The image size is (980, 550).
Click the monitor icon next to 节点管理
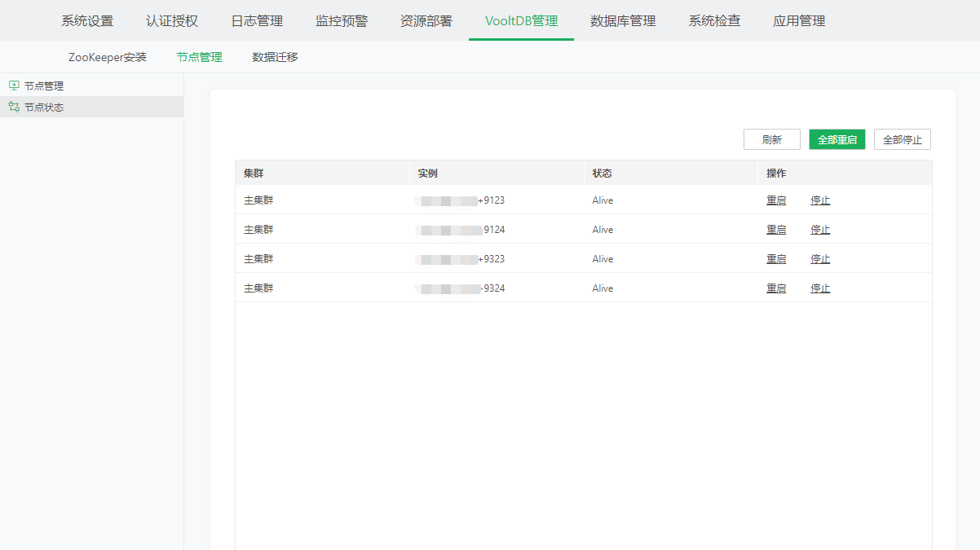[x=14, y=85]
